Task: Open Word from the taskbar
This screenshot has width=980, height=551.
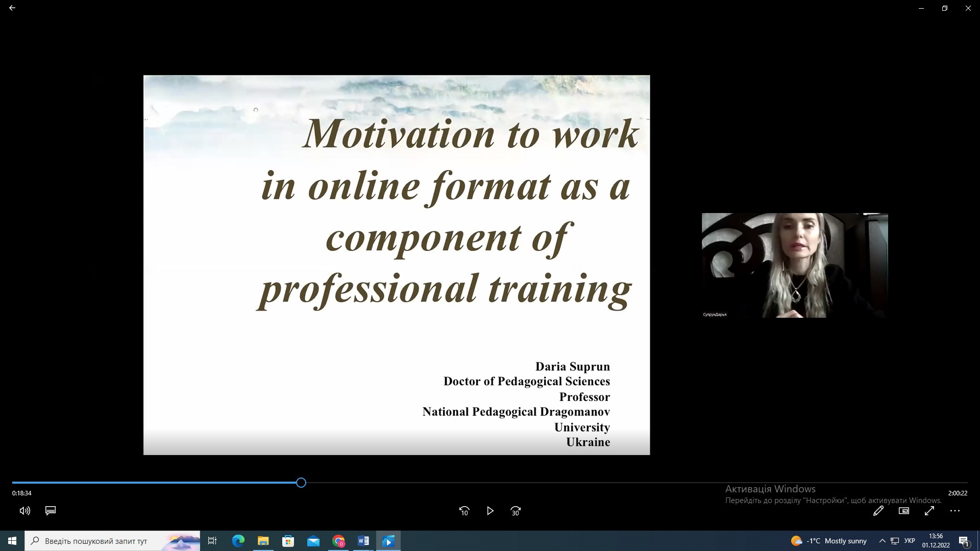Action: (363, 541)
